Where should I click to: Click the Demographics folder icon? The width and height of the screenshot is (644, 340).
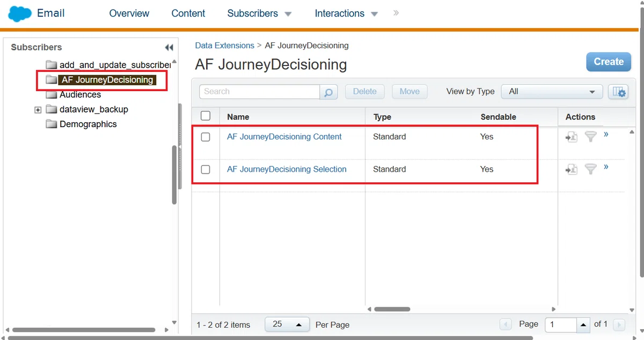pos(51,124)
